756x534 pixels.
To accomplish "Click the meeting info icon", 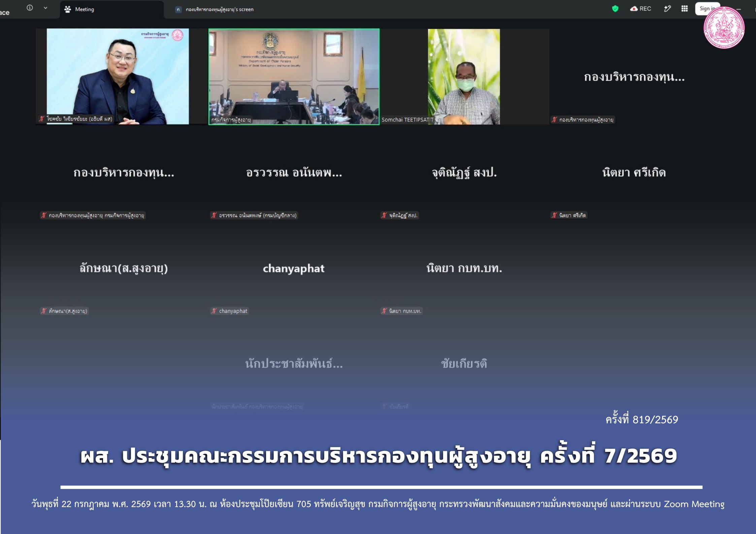I will (x=30, y=8).
